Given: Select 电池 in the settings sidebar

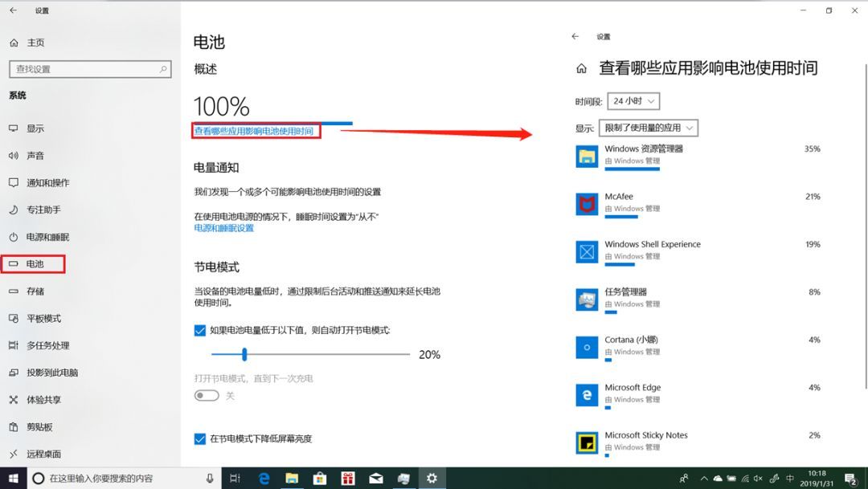Looking at the screenshot, I should coord(35,263).
